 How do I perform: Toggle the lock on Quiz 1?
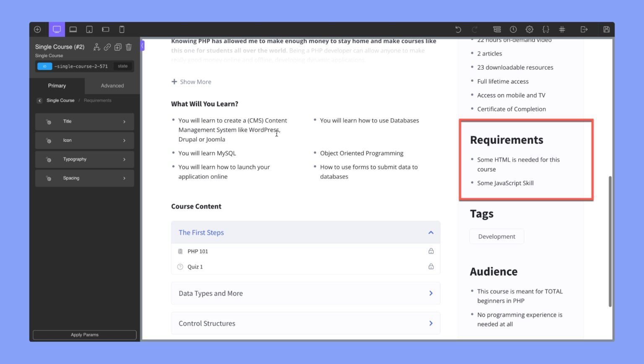[x=431, y=266]
